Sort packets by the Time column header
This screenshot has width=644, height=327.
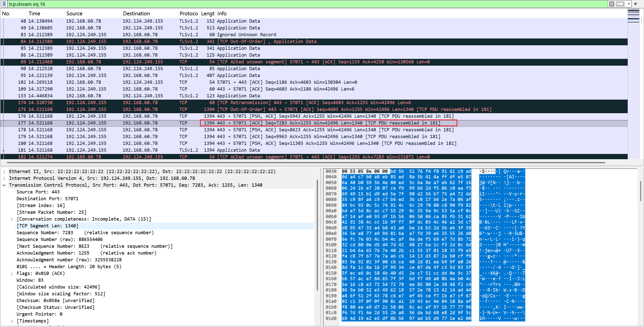point(46,14)
